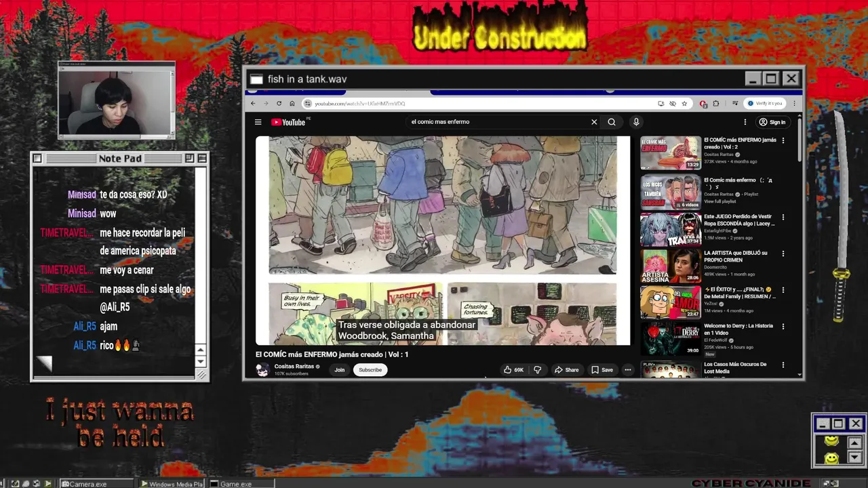
Task: Click 'Ali_R5' username beside 'ajam'
Action: (85, 327)
